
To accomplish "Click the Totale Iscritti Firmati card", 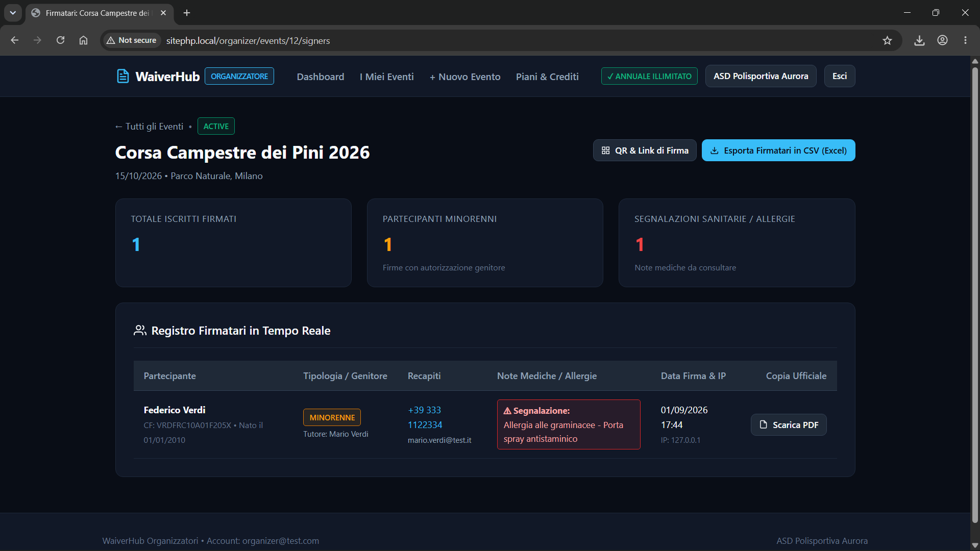I will tap(233, 243).
